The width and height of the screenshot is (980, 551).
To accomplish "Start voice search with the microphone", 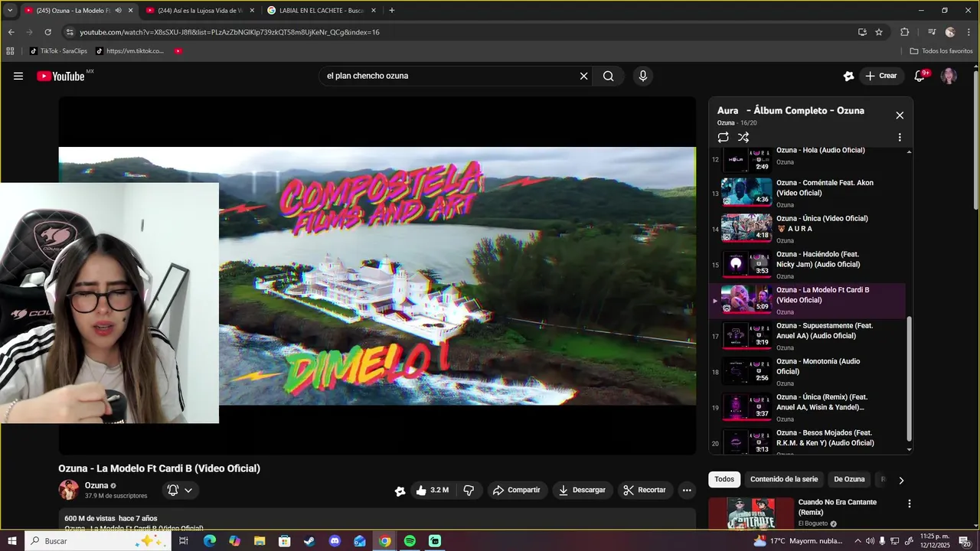I will 643,76.
